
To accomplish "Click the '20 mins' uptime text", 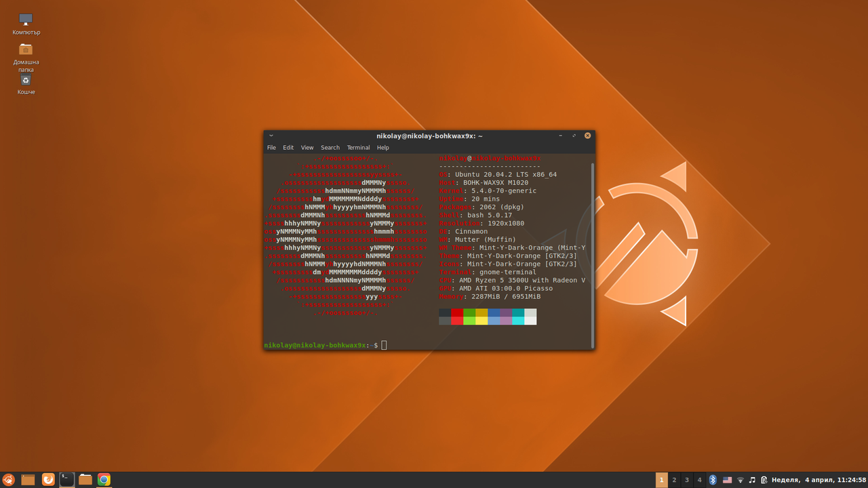I will point(486,199).
